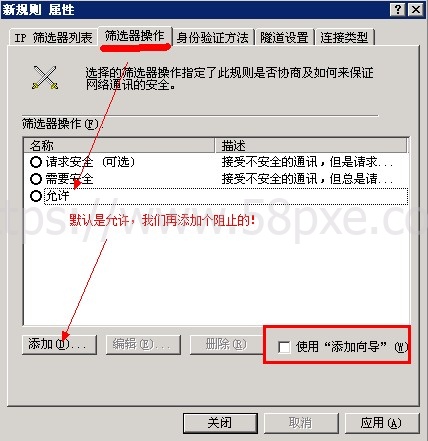Image resolution: width=428 pixels, height=441 pixels.
Task: Sort list by the 名称 column header
Action: (x=119, y=146)
